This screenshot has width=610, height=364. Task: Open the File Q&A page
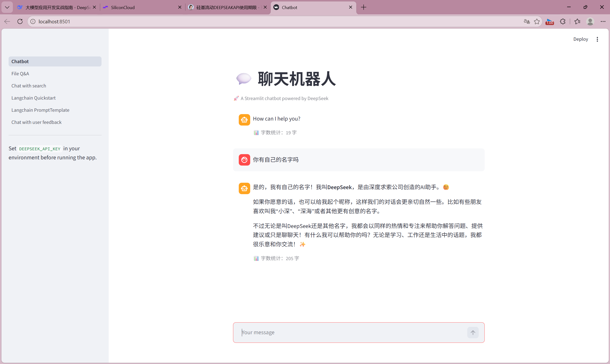coord(55,74)
